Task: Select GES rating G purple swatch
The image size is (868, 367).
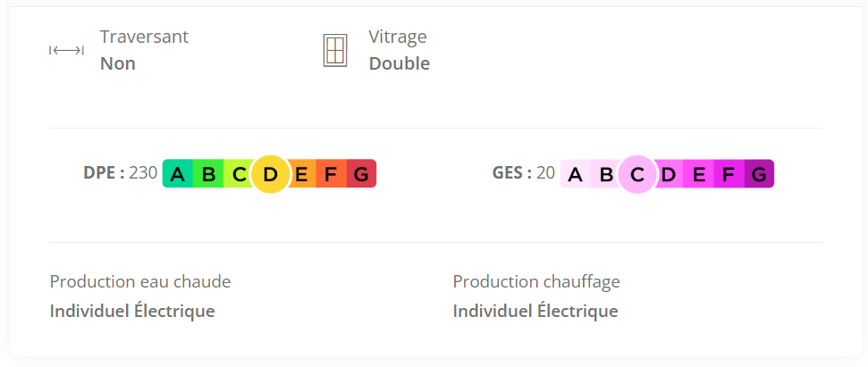Action: point(758,174)
